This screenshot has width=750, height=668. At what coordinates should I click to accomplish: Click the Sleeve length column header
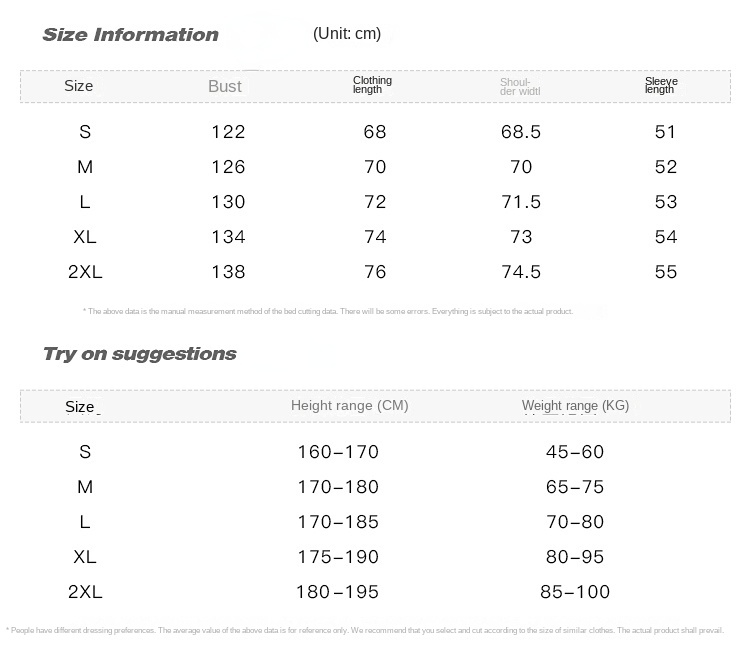point(661,85)
